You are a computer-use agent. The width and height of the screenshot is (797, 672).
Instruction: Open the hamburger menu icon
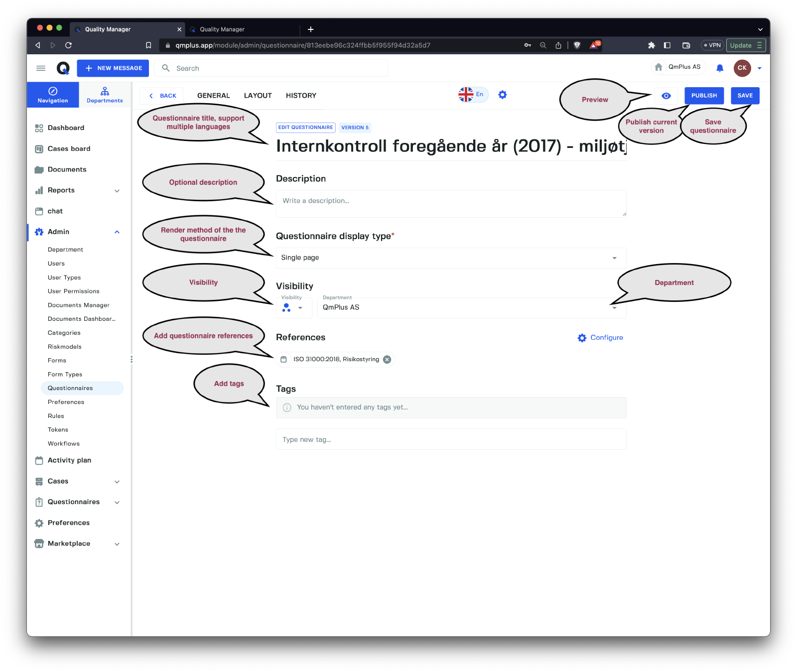(41, 68)
